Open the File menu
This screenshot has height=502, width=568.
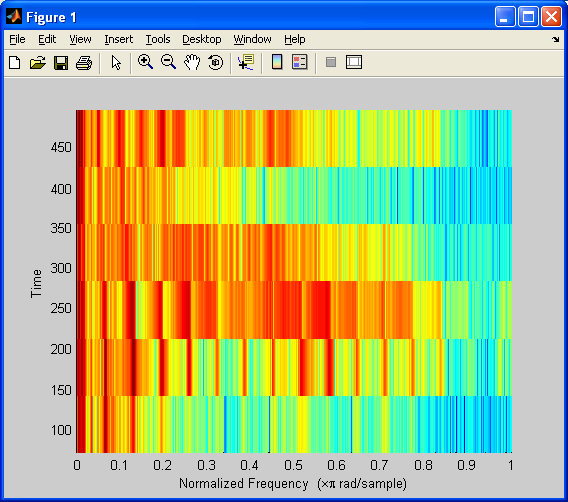(x=17, y=39)
